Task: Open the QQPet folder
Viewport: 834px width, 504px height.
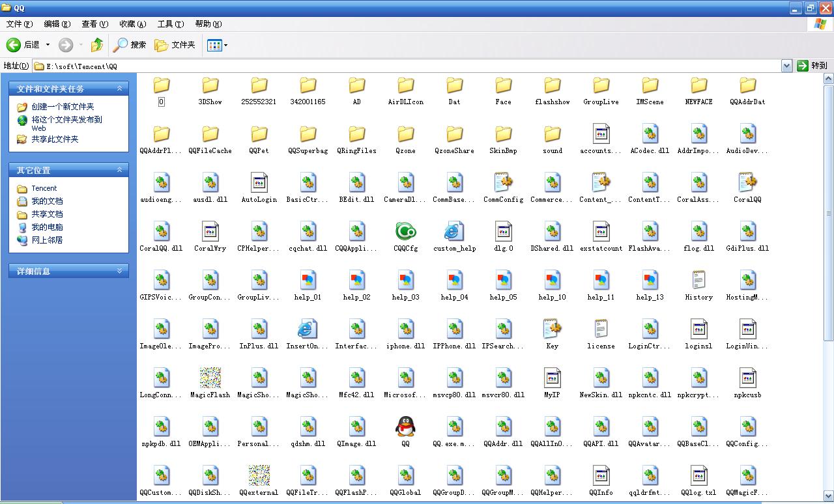Action: point(259,134)
